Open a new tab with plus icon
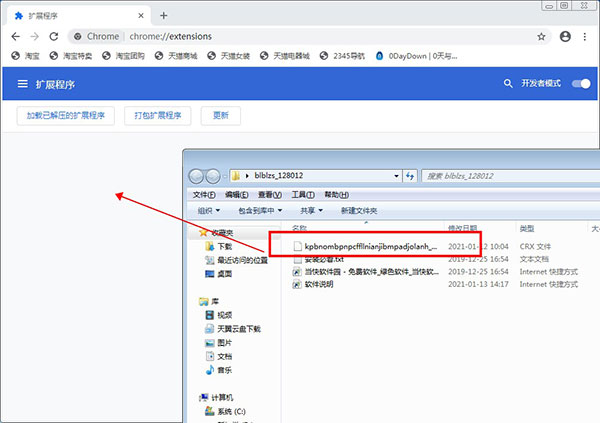This screenshot has width=600, height=423. [x=163, y=15]
